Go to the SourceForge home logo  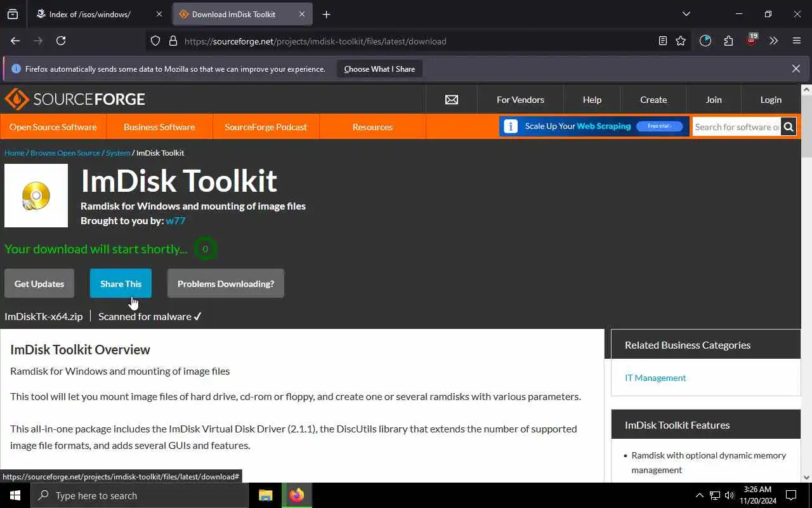(x=75, y=99)
